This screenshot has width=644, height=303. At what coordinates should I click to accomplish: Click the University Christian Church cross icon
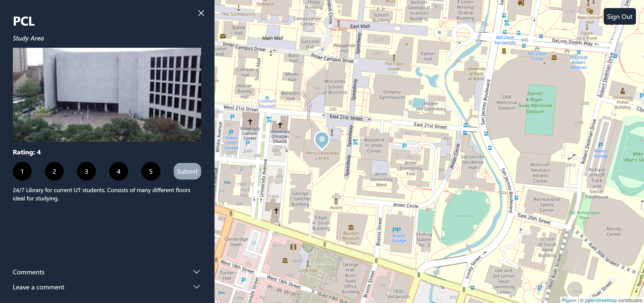pos(280,125)
